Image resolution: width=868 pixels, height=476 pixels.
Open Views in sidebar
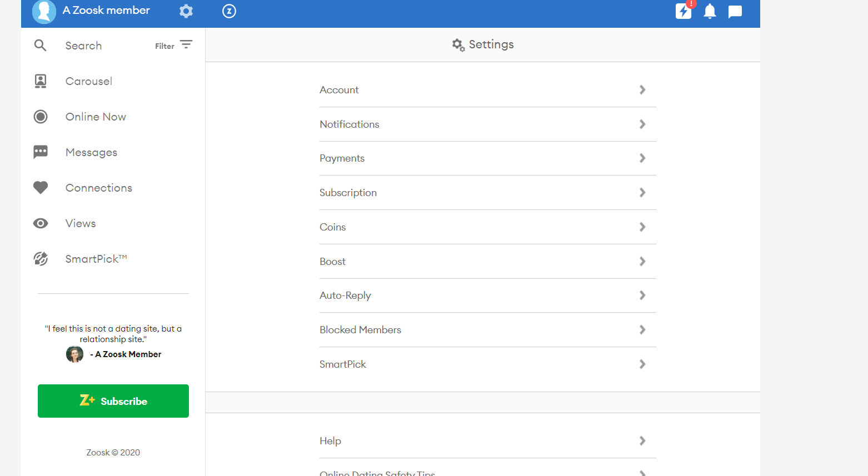pyautogui.click(x=81, y=223)
